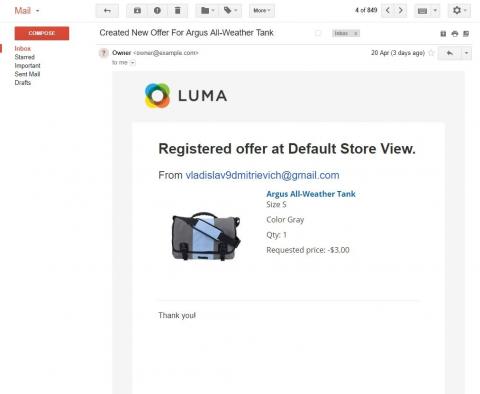The height and width of the screenshot is (394, 480).
Task: Open the Move to folder dropdown
Action: pos(207,11)
